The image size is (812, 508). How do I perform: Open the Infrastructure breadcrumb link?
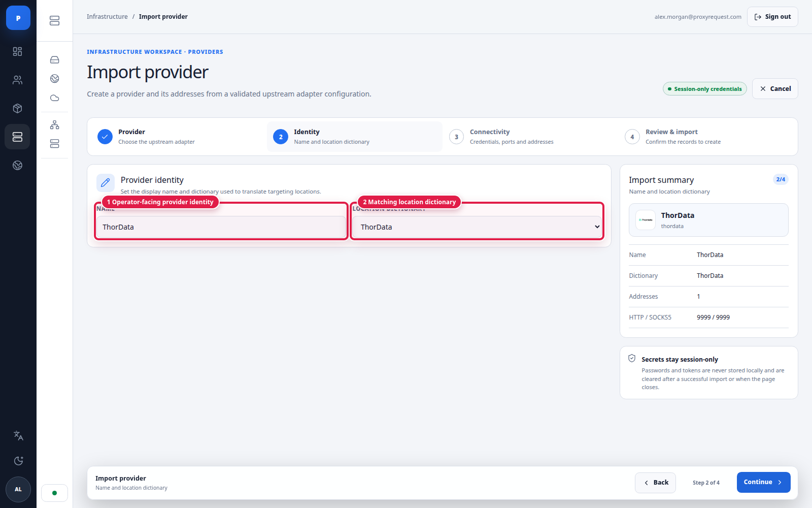coord(107,17)
